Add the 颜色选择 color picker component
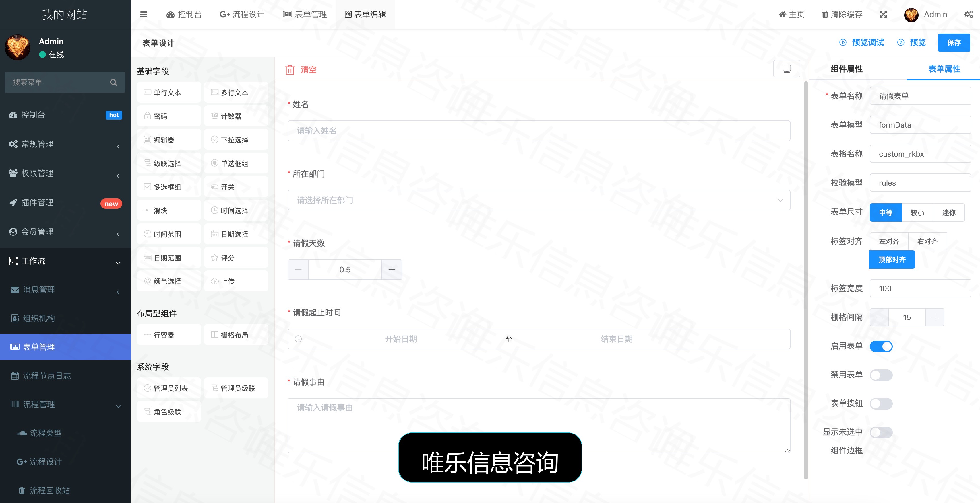The width and height of the screenshot is (980, 503). (x=169, y=281)
